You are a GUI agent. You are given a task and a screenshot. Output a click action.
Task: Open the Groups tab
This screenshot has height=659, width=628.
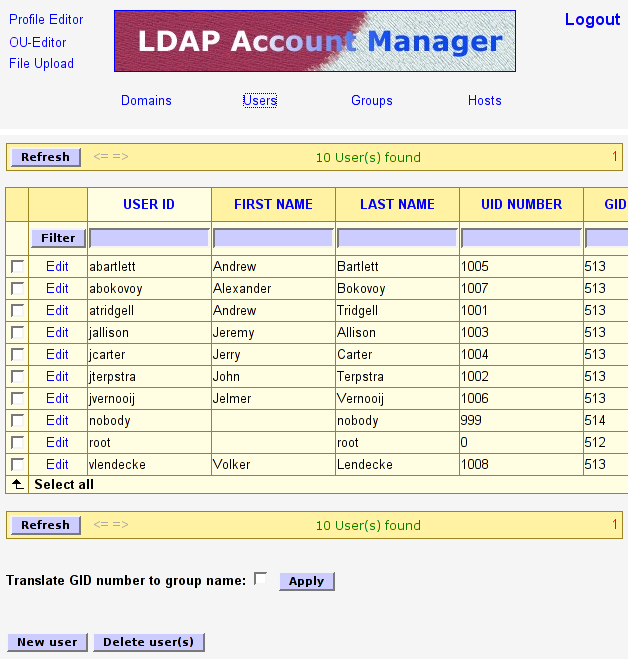pos(372,101)
